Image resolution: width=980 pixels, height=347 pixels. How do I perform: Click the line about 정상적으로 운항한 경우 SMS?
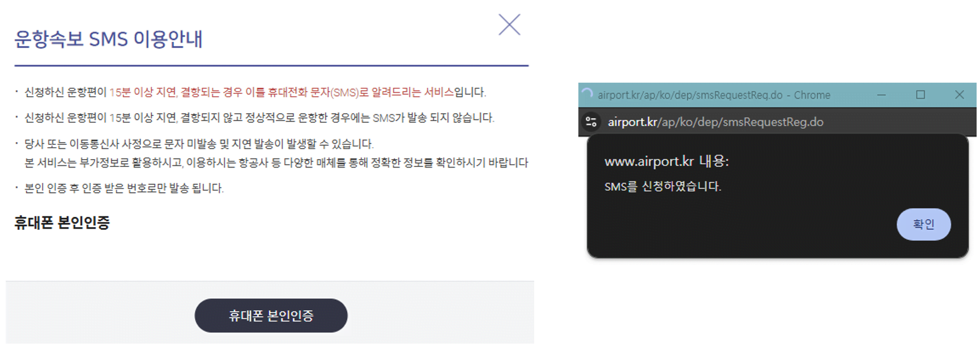[x=259, y=118]
